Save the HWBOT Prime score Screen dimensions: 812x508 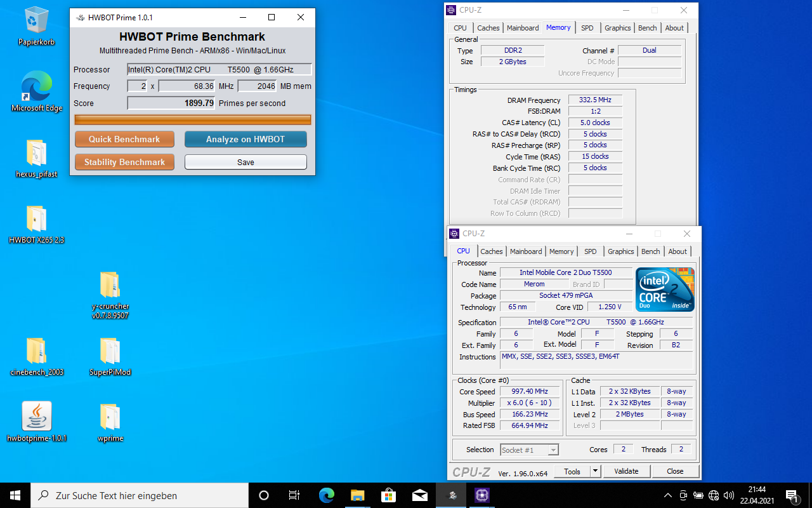tap(246, 162)
